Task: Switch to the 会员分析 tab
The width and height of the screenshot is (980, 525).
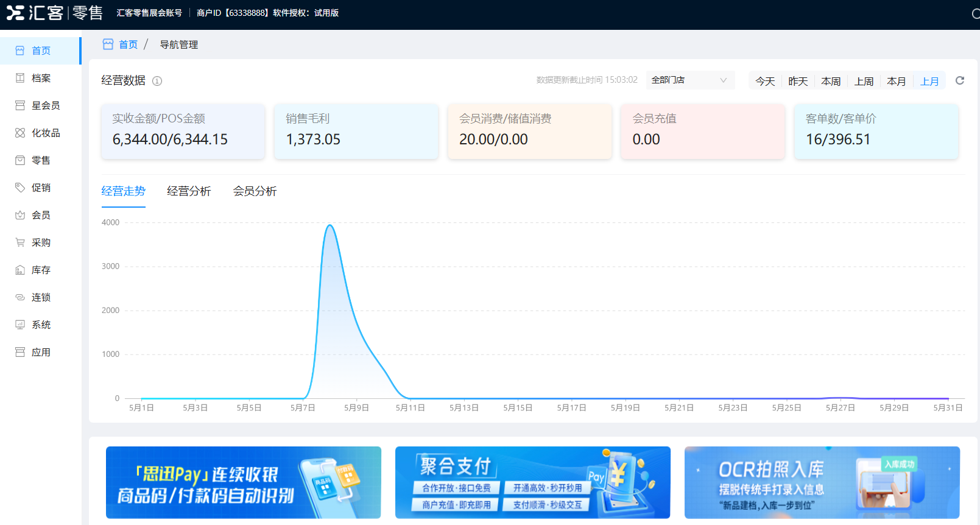Action: [x=255, y=191]
